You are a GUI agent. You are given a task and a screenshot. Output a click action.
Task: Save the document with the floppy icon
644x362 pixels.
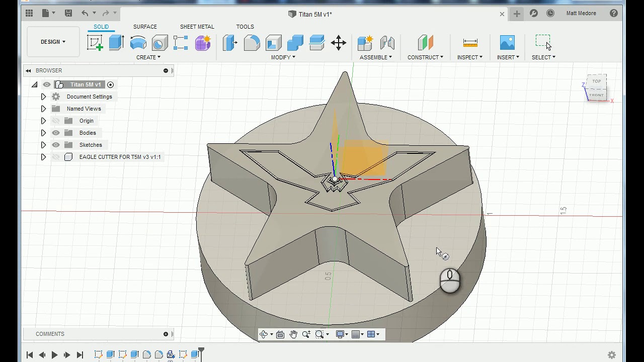point(68,14)
